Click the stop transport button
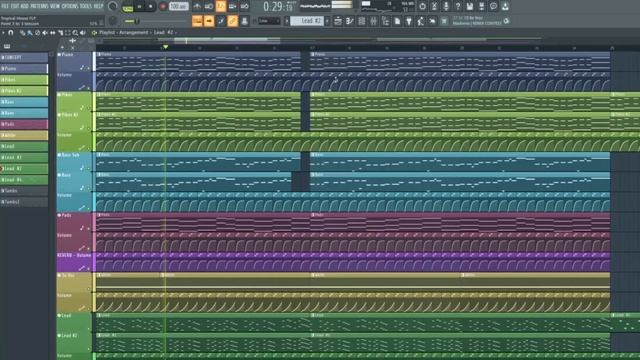 click(x=151, y=7)
